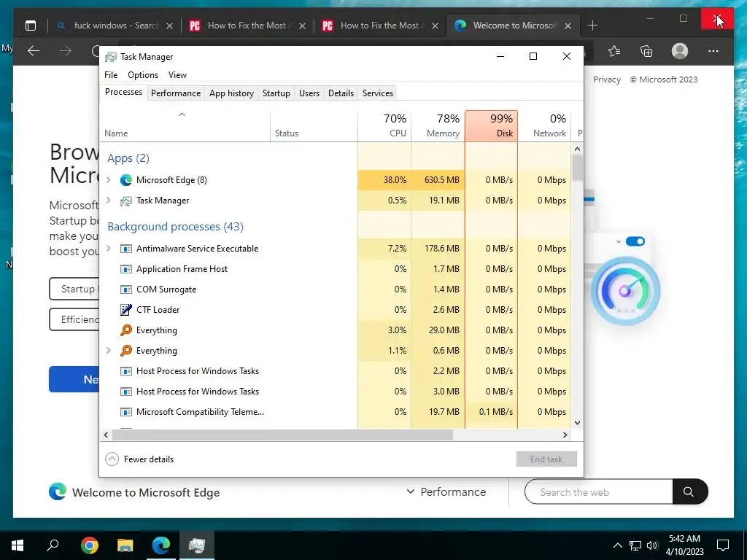
Task: Click the Task Manager taskbar icon
Action: pyautogui.click(x=197, y=545)
